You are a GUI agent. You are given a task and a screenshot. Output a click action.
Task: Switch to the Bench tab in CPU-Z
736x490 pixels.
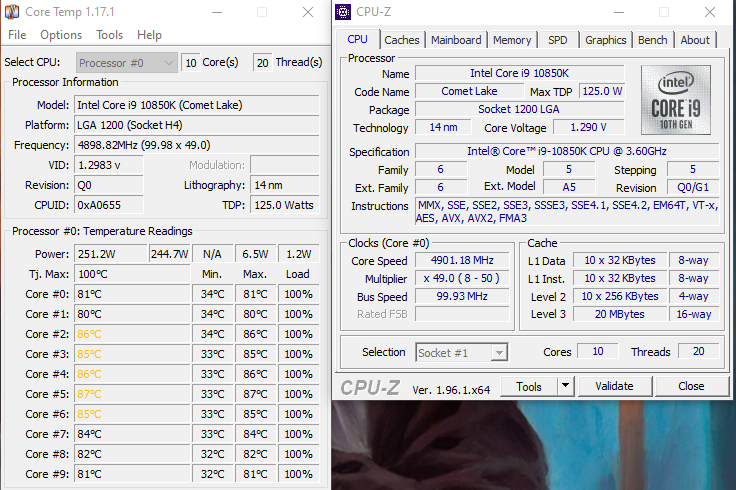click(652, 40)
